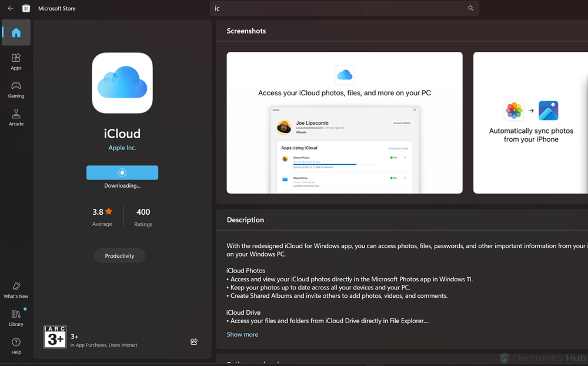This screenshot has width=588, height=366.
Task: Open What's New in sidebar
Action: point(16,290)
